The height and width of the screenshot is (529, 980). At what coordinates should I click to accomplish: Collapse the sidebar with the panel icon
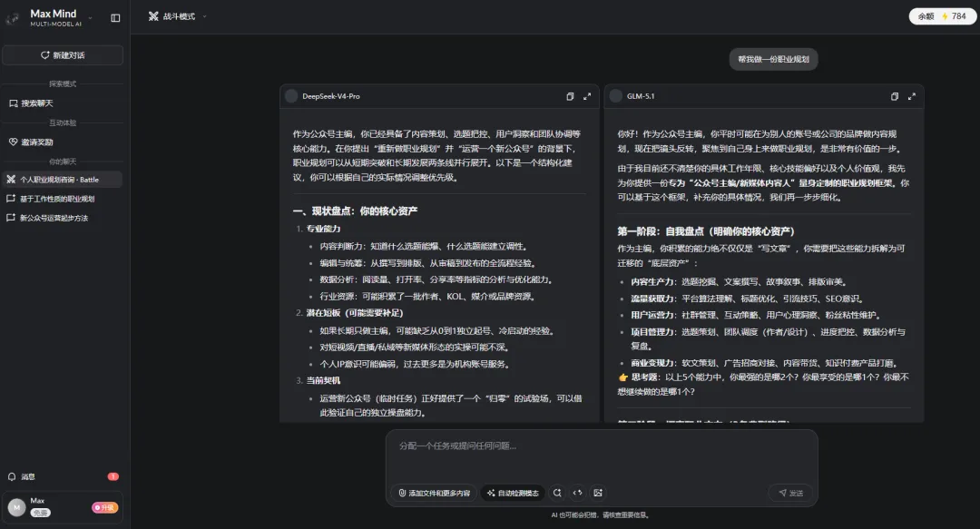click(115, 18)
